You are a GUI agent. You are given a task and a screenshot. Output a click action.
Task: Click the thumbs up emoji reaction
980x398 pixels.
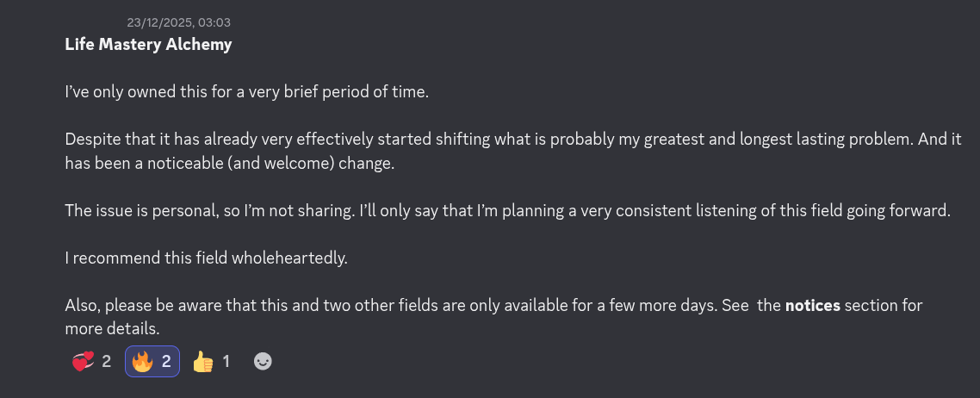(203, 362)
